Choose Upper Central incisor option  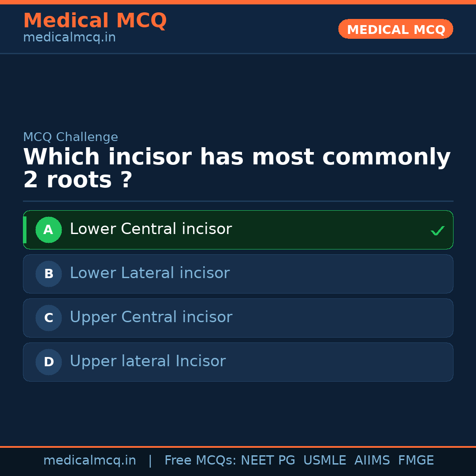151,317
